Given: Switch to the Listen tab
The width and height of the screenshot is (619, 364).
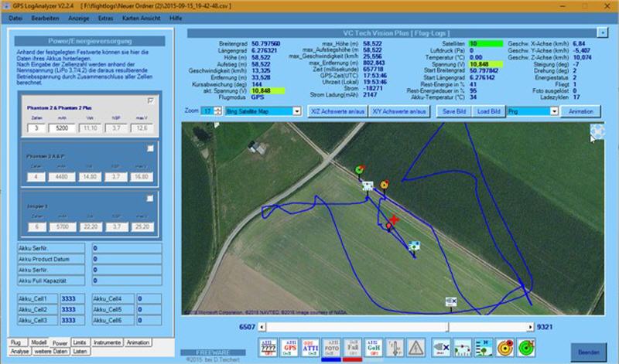Looking at the screenshot, I should click(x=80, y=352).
